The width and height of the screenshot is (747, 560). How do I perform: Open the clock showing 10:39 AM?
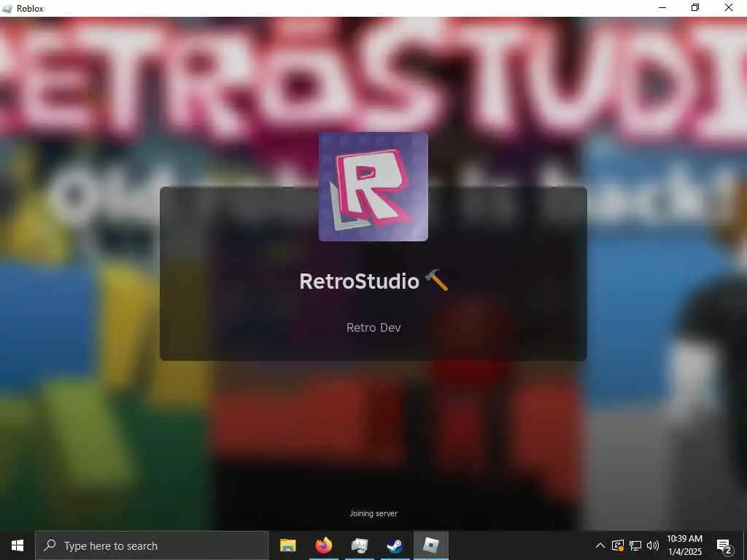pyautogui.click(x=684, y=545)
